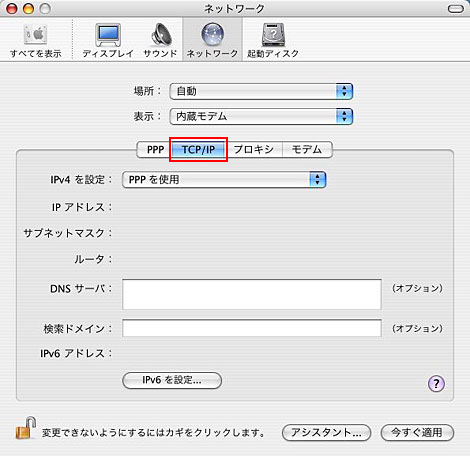470x456 pixels.
Task: Minimize the window with the yellow button
Action: (29, 8)
